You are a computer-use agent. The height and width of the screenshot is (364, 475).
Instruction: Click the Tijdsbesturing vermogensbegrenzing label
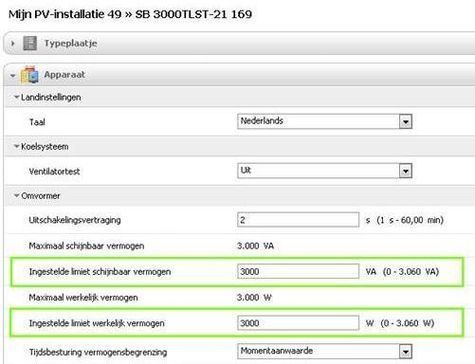98,352
